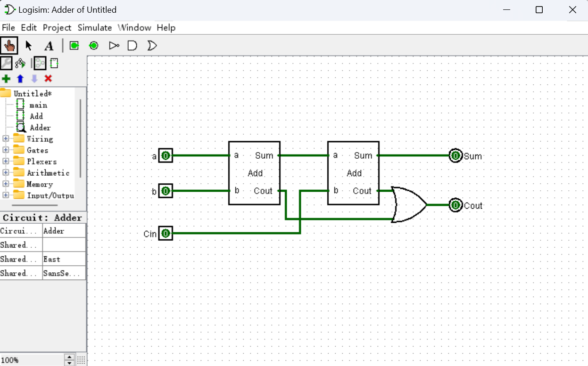The width and height of the screenshot is (588, 366).
Task: Toggle input pin 'a' value
Action: point(166,155)
